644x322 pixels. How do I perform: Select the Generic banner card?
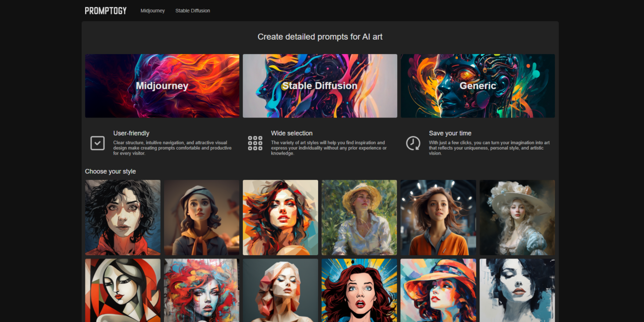(478, 86)
